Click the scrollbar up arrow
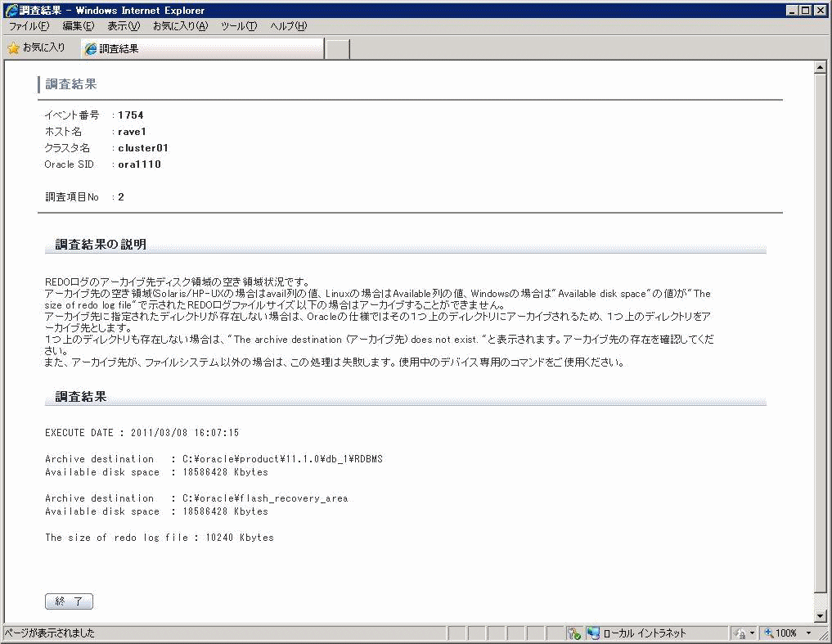832x644 pixels. pyautogui.click(x=820, y=67)
